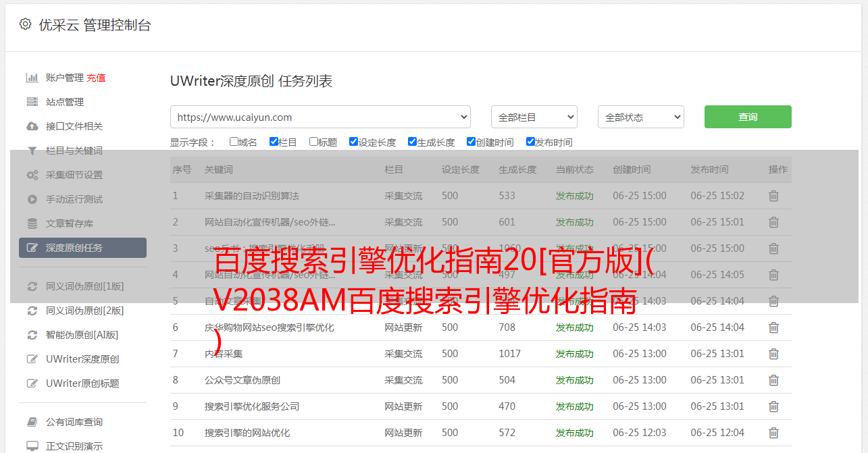Uncheck the 栏目 field checkbox

coord(274,142)
